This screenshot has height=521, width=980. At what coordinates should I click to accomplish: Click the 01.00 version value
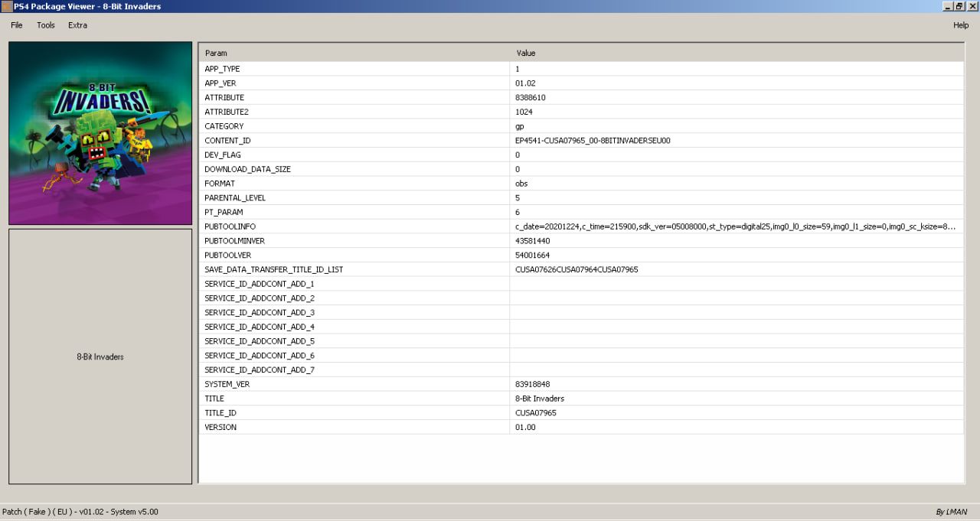point(525,428)
